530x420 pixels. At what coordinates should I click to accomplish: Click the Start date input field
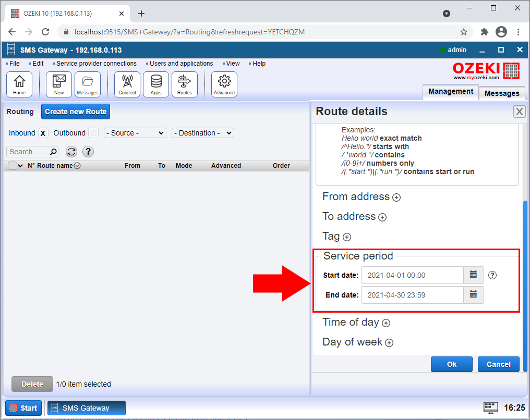[413, 275]
